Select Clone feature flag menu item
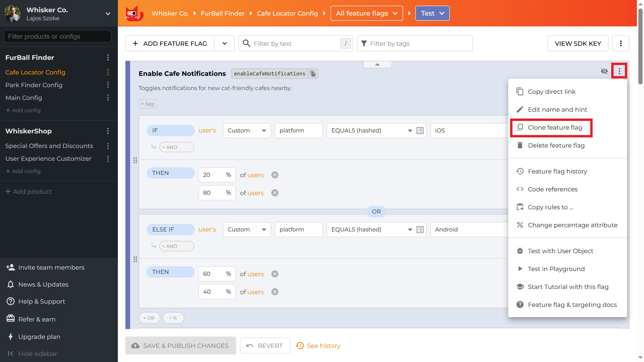The height and width of the screenshot is (362, 644). (554, 128)
